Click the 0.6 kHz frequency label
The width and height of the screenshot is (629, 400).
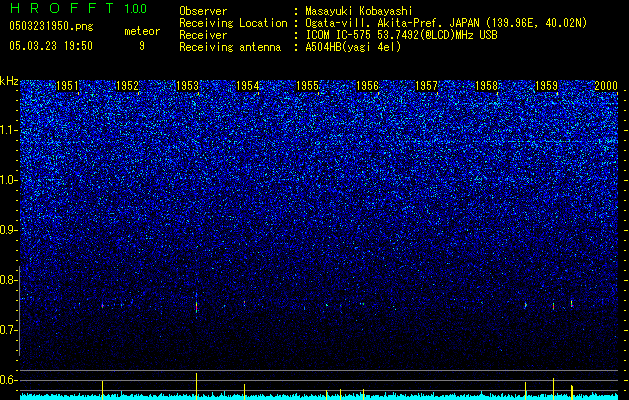click(8, 380)
